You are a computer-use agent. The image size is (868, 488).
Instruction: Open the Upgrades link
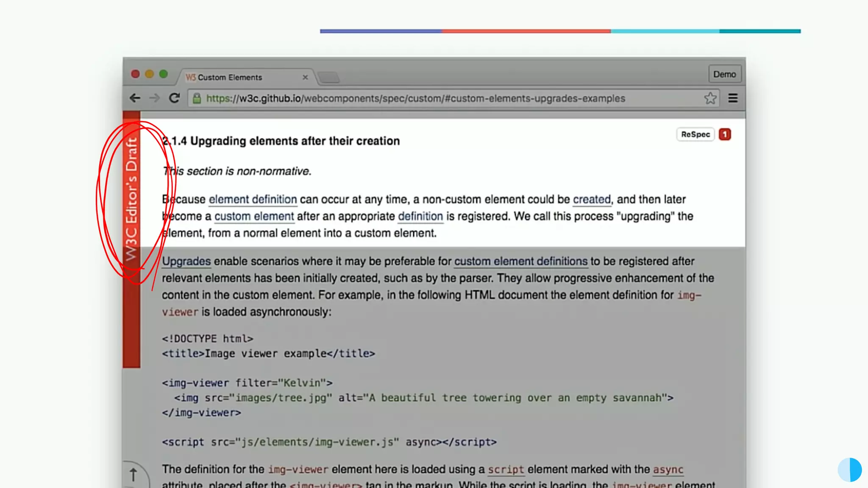[186, 261]
